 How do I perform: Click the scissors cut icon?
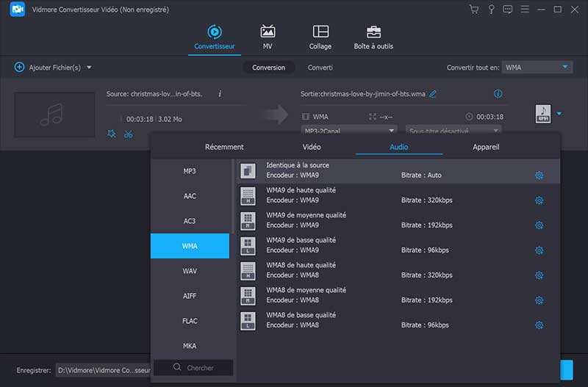[x=128, y=134]
